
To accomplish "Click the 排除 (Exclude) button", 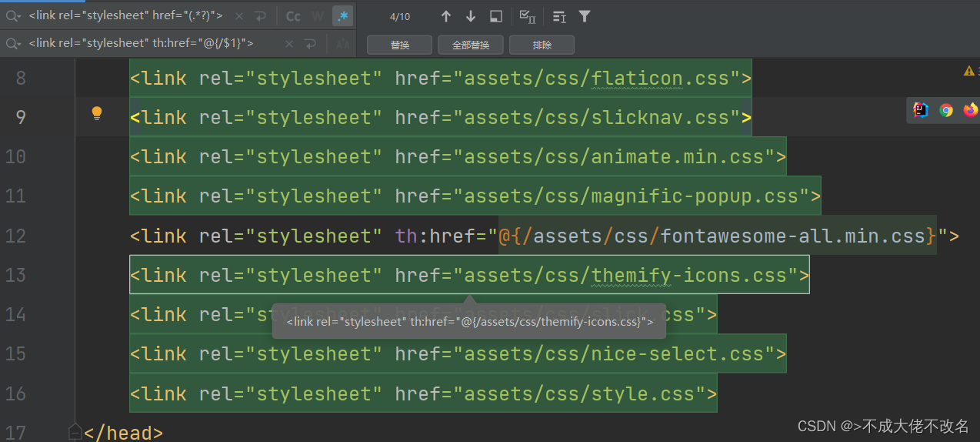I will pyautogui.click(x=542, y=45).
